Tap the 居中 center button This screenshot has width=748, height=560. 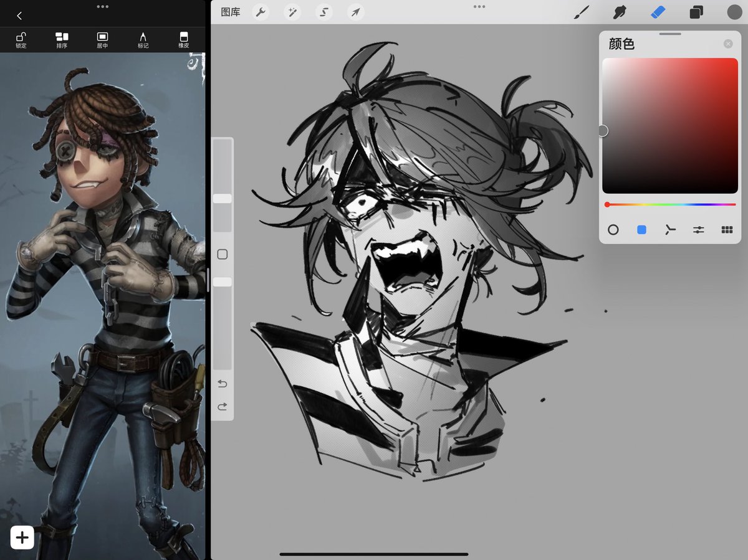tap(103, 40)
